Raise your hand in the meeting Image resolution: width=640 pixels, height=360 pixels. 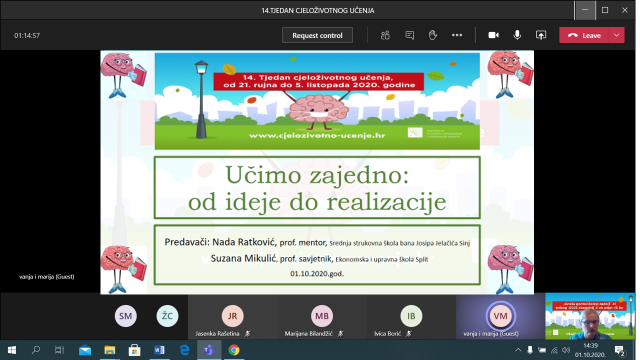tap(433, 36)
